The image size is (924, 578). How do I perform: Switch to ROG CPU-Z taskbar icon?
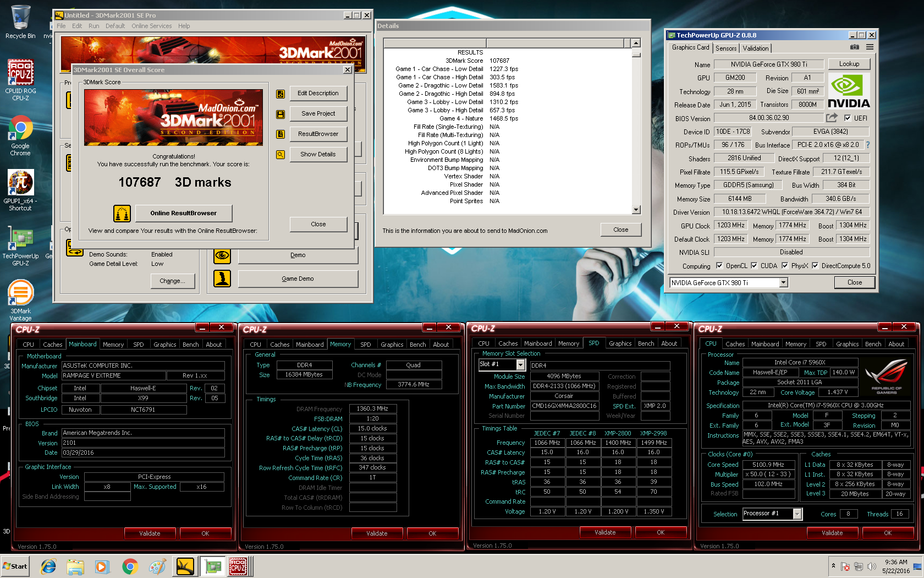[x=238, y=566]
